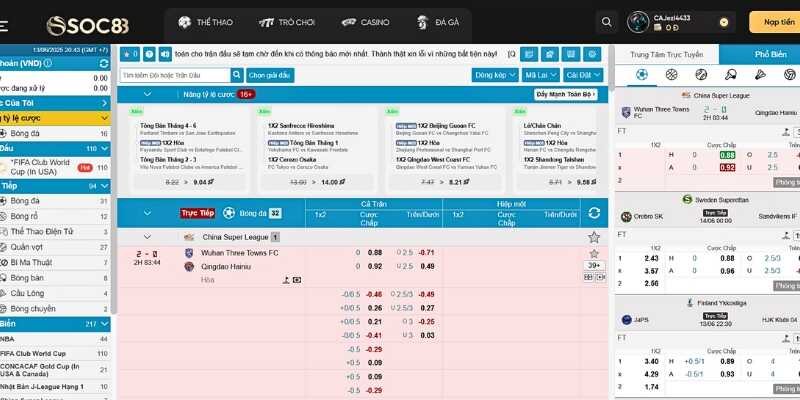Click the Nạp tiền deposit button

[778, 21]
